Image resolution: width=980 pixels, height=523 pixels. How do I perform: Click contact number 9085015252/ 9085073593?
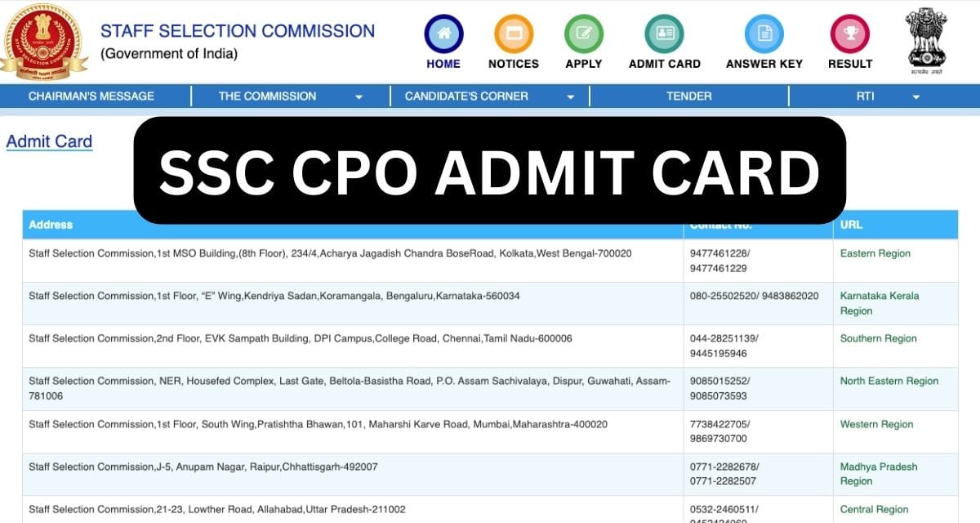720,388
